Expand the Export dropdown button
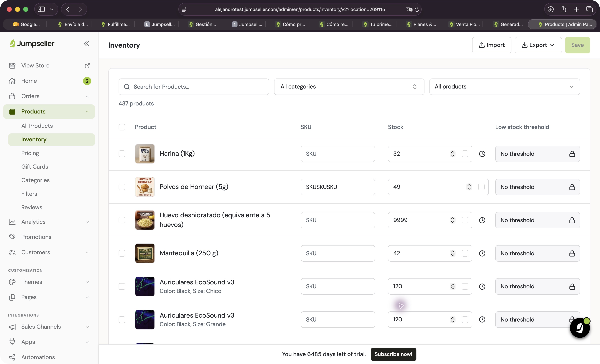Screen dimensions: 600x364 [538, 45]
